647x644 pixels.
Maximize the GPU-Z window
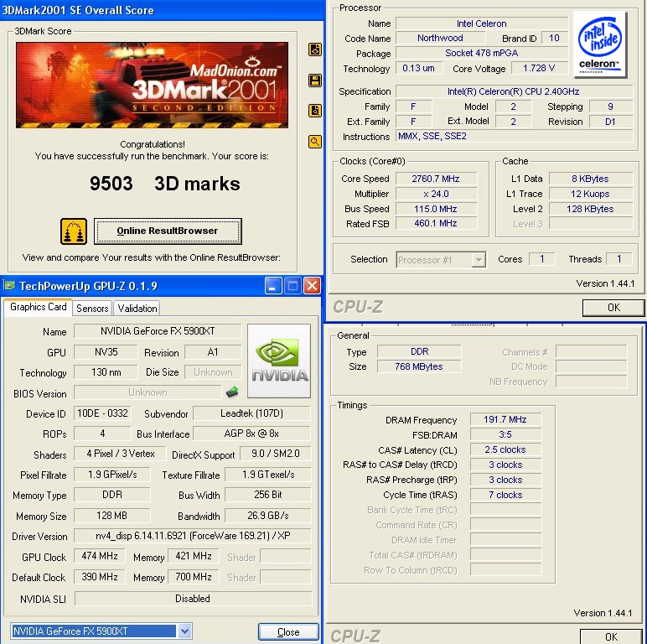[292, 286]
